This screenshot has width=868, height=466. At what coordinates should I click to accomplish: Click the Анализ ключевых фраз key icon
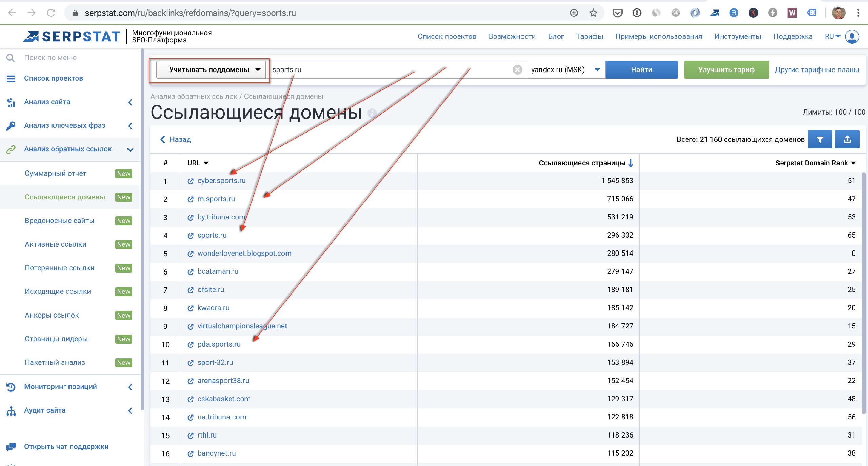[x=11, y=126]
